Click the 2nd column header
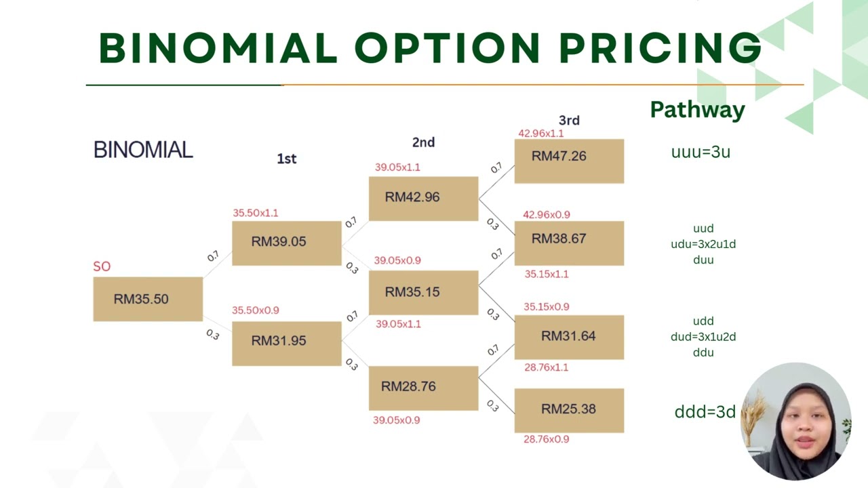868x488 pixels. tap(423, 142)
